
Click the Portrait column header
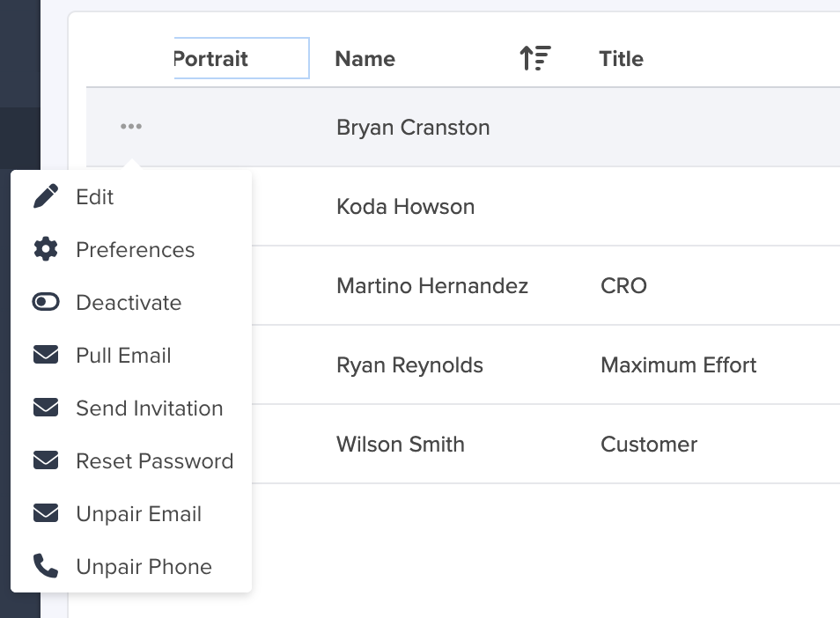241,58
